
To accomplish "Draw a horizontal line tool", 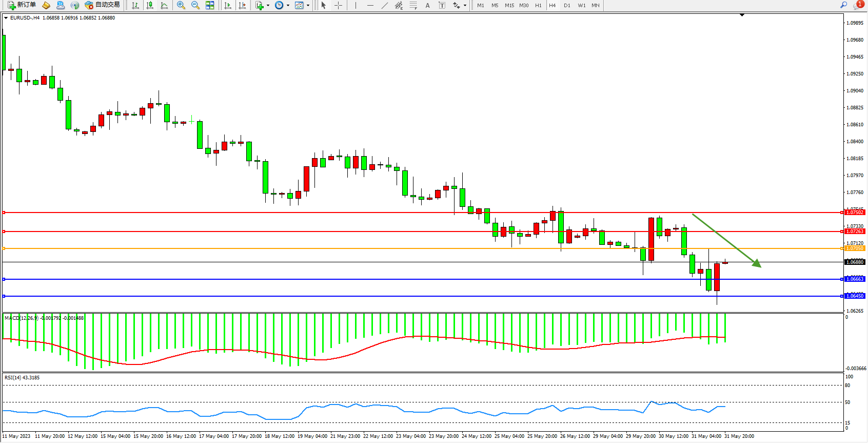I will [370, 5].
